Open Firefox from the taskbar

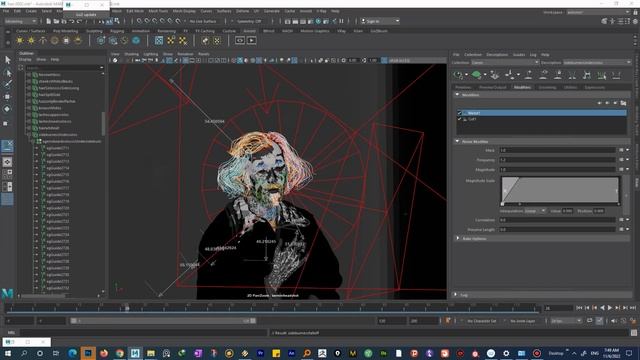[x=104, y=353]
